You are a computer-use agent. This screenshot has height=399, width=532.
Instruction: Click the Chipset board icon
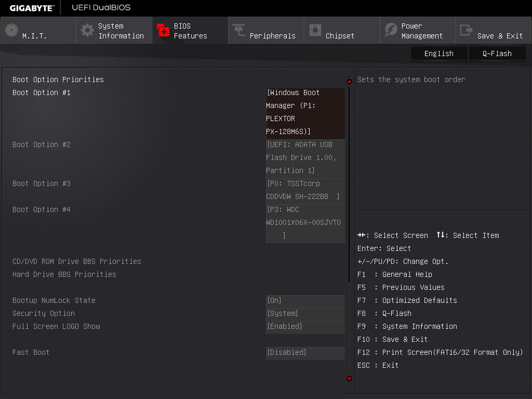pyautogui.click(x=315, y=30)
